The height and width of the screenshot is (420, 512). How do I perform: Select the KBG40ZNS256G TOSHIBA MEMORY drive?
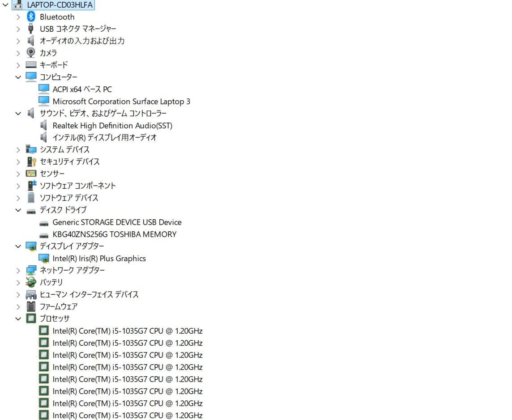point(115,234)
